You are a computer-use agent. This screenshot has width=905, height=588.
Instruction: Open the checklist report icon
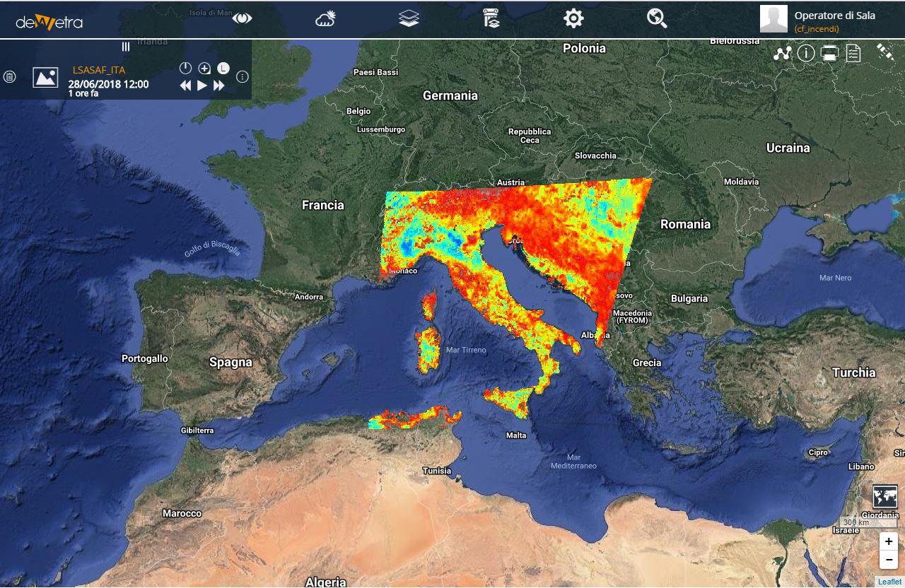tap(853, 53)
